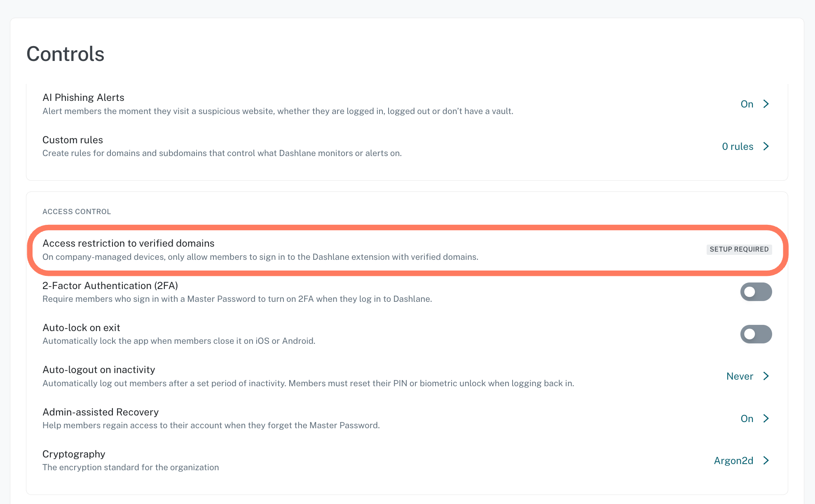Toggle the 2-Factor Authentication switch
The image size is (815, 504).
(756, 292)
